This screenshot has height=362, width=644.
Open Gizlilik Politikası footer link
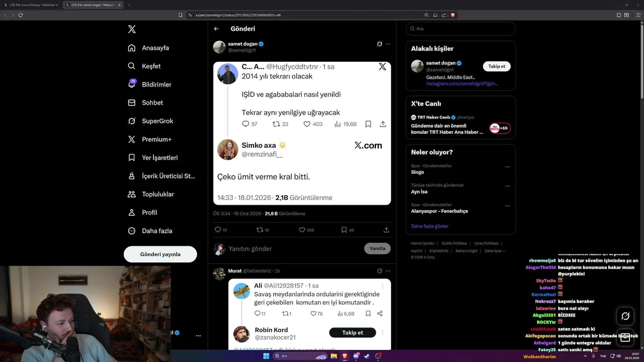454,243
